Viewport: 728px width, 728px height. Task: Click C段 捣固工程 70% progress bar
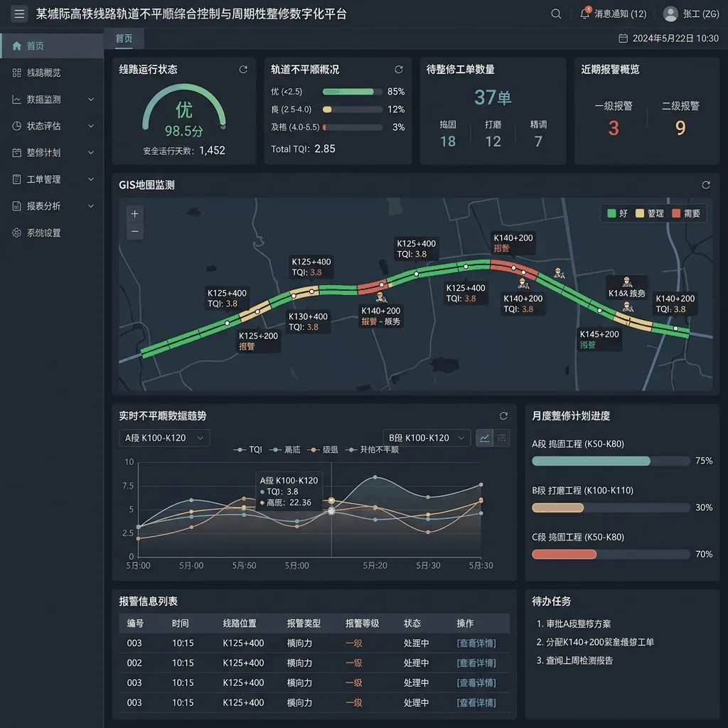[611, 554]
